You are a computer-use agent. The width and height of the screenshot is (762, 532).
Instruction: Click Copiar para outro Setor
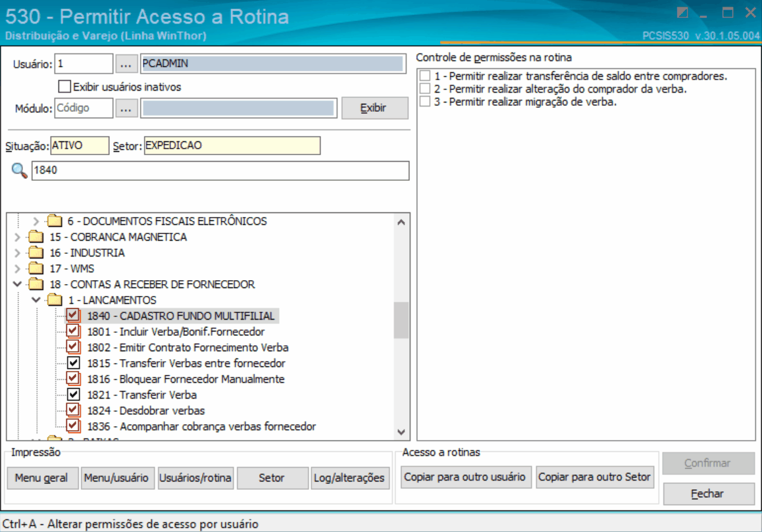coord(595,477)
